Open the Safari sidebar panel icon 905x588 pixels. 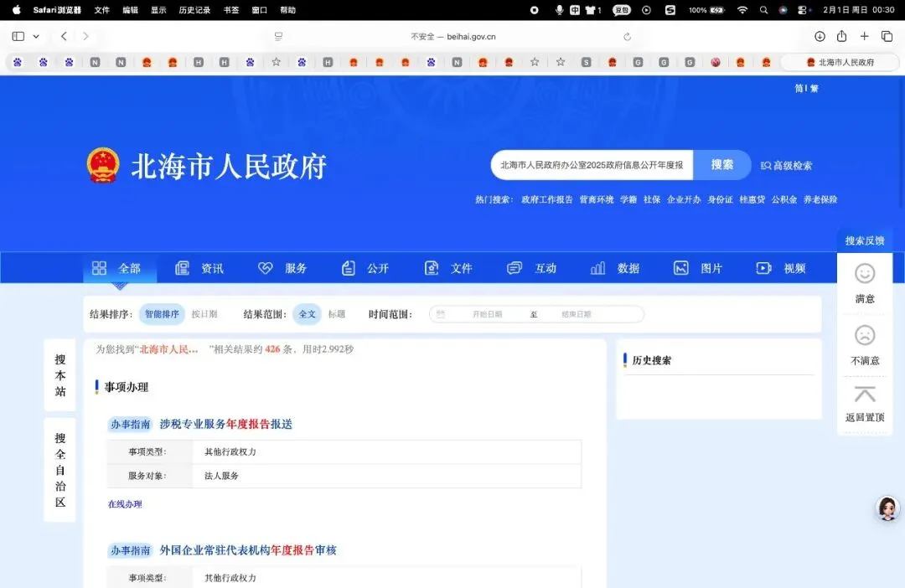click(x=18, y=36)
